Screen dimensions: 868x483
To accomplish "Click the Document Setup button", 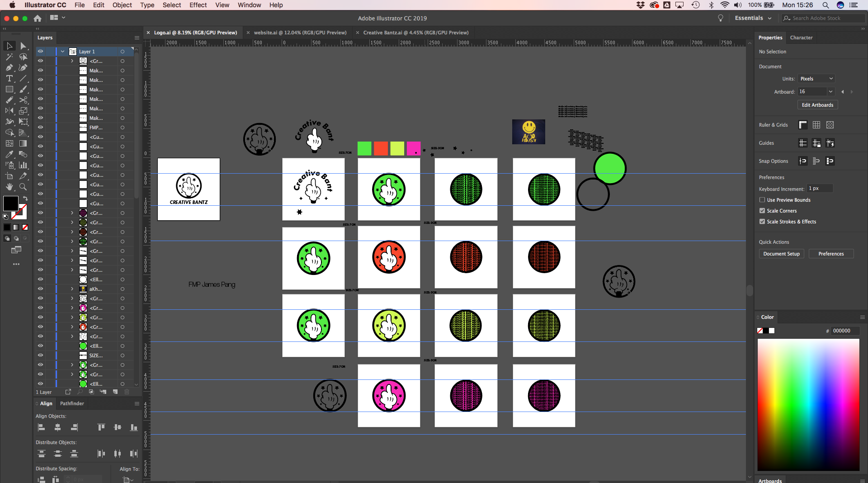I will 781,254.
